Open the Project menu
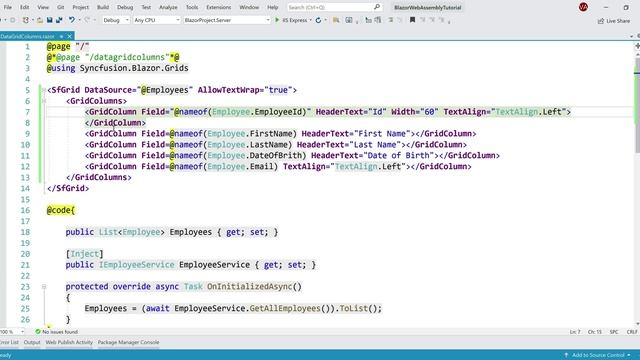 pyautogui.click(x=80, y=7)
